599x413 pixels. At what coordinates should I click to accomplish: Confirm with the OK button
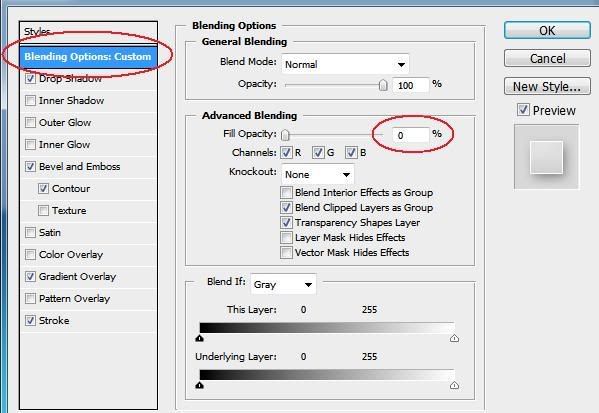coord(547,31)
